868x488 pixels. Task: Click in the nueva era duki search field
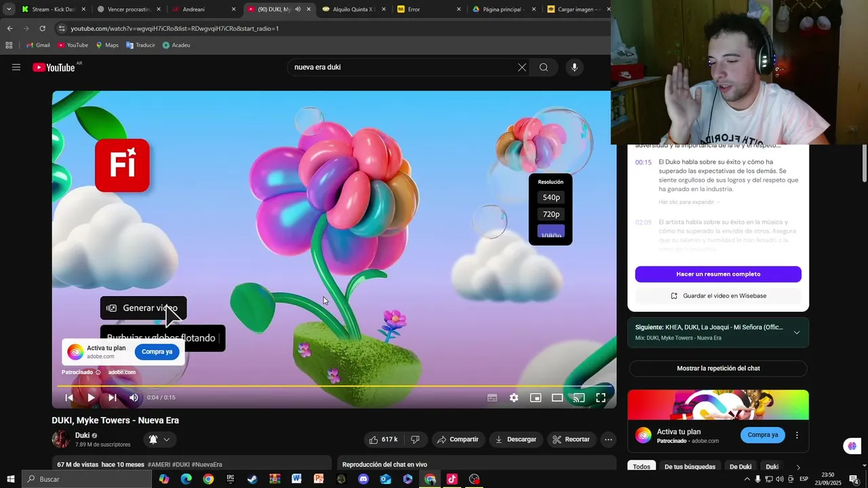[403, 67]
